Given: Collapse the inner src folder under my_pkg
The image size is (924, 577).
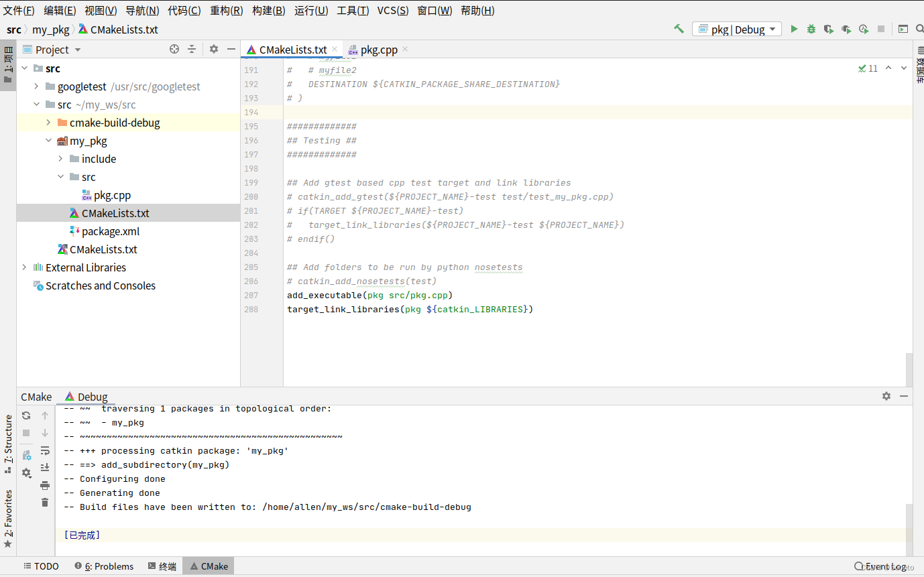Looking at the screenshot, I should tap(60, 177).
